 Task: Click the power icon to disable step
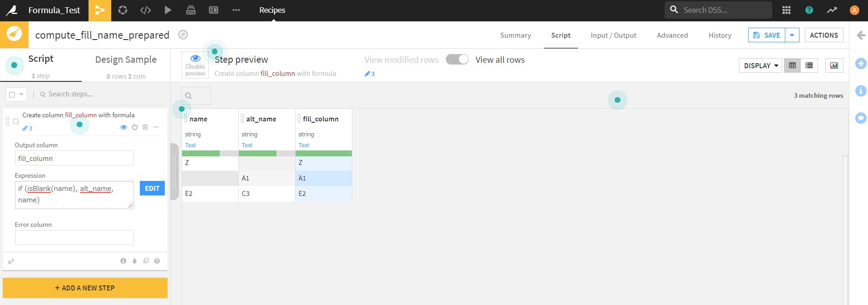tap(135, 127)
